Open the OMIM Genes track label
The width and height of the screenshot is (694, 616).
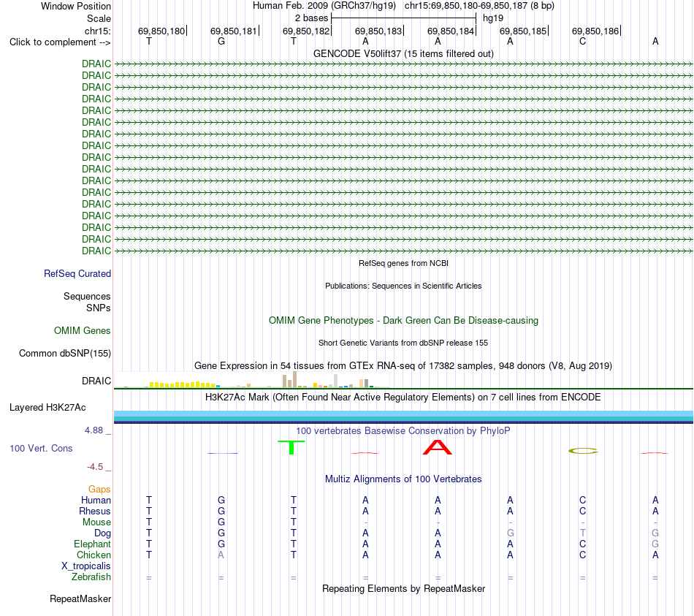click(83, 331)
